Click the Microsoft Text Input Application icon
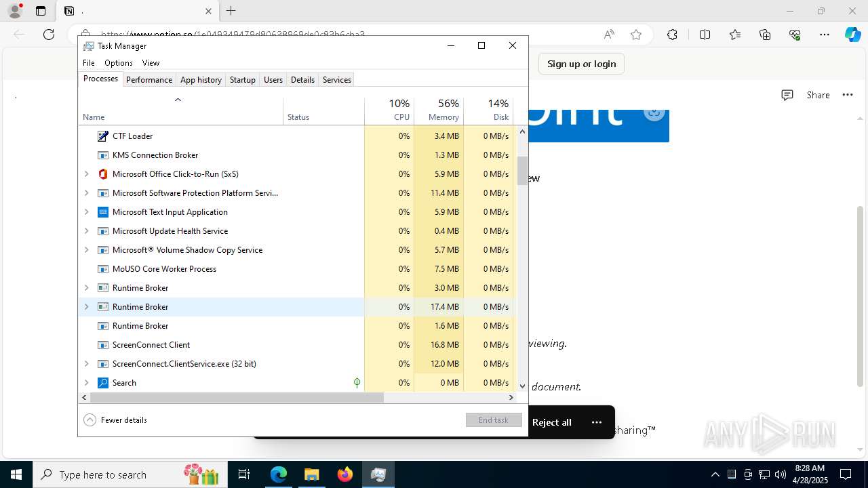The width and height of the screenshot is (868, 488). [x=103, y=212]
